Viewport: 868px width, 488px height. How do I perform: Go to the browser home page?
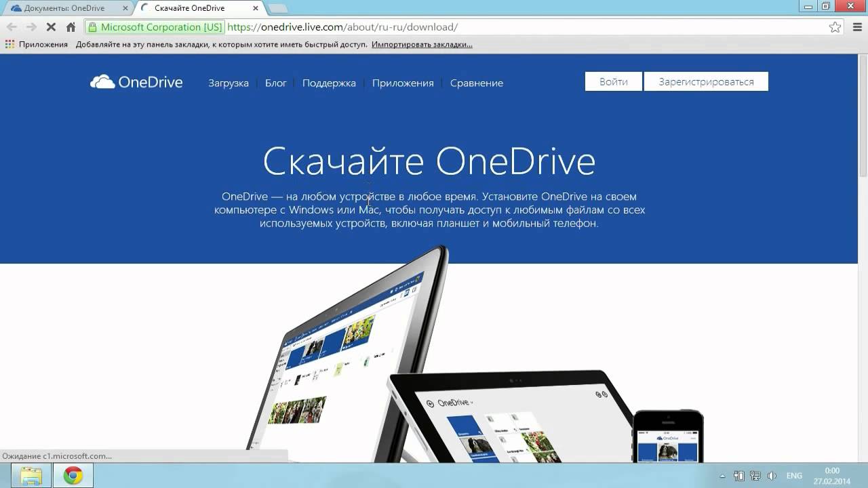point(71,27)
